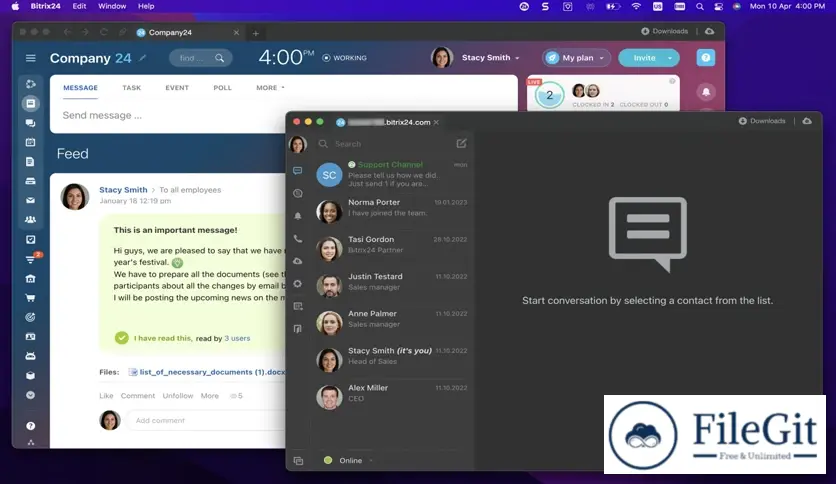The width and height of the screenshot is (836, 484).
Task: Click the pencil edit icon beside Company 24
Action: pyautogui.click(x=142, y=58)
